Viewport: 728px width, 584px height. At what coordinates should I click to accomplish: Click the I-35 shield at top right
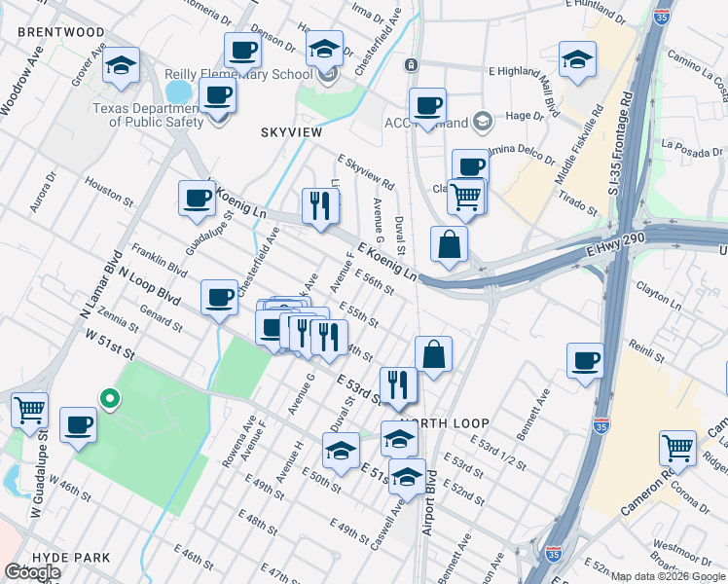pos(662,17)
